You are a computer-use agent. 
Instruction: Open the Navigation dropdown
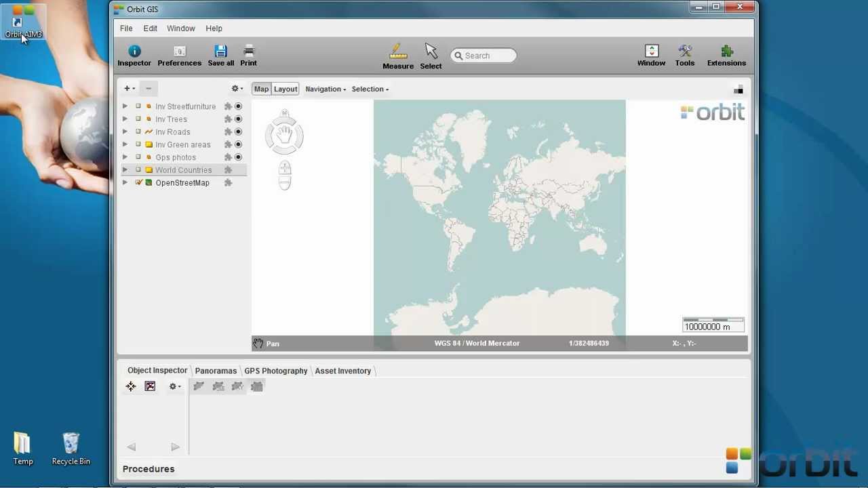pyautogui.click(x=325, y=89)
